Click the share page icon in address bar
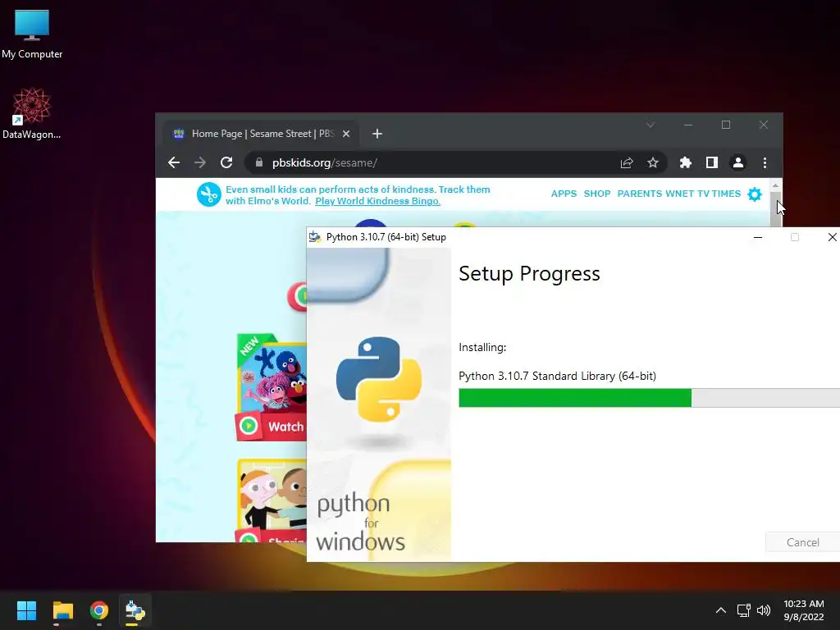This screenshot has height=630, width=840. (x=626, y=162)
